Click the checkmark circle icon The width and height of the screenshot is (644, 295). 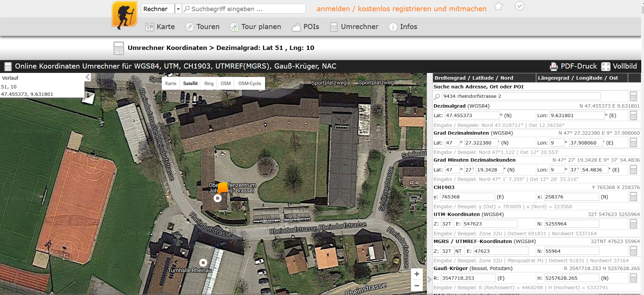click(520, 6)
